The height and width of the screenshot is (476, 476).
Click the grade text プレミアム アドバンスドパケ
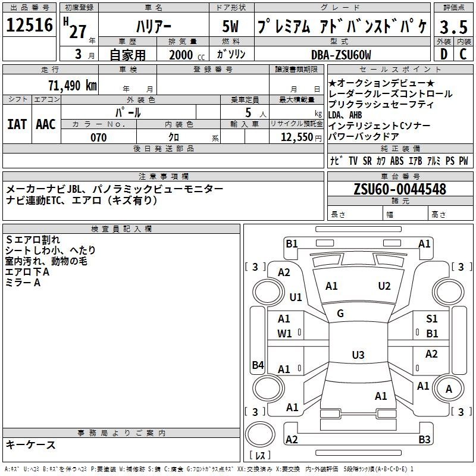coord(342,26)
